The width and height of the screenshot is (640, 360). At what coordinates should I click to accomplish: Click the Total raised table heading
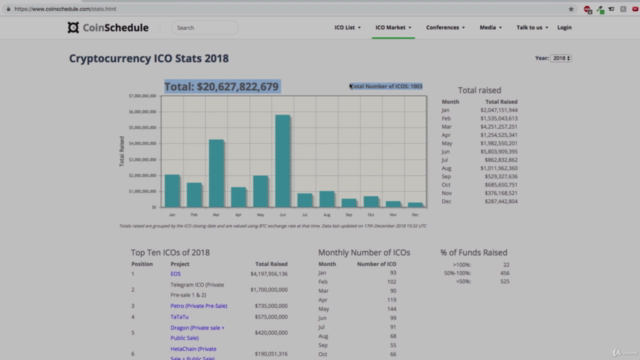(479, 90)
